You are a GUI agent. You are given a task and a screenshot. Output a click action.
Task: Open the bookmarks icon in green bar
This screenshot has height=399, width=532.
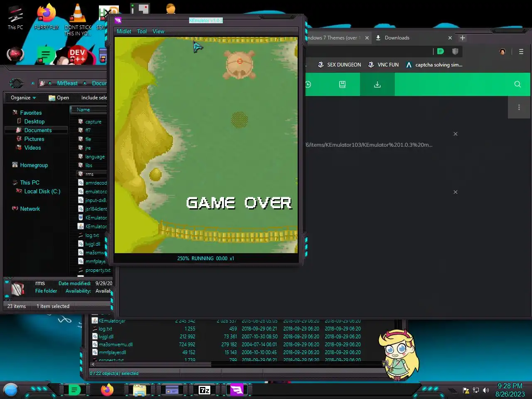coord(342,84)
